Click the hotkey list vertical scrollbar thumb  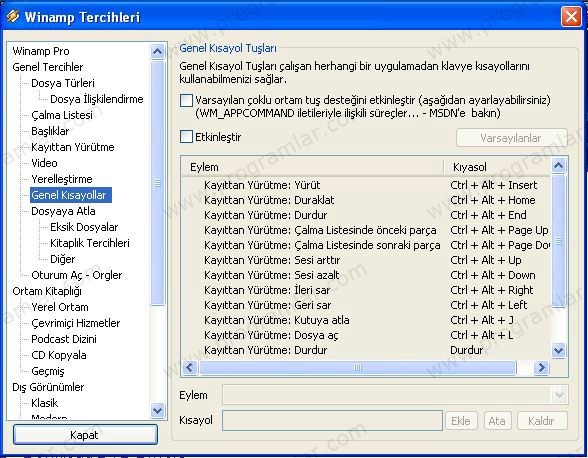(558, 241)
